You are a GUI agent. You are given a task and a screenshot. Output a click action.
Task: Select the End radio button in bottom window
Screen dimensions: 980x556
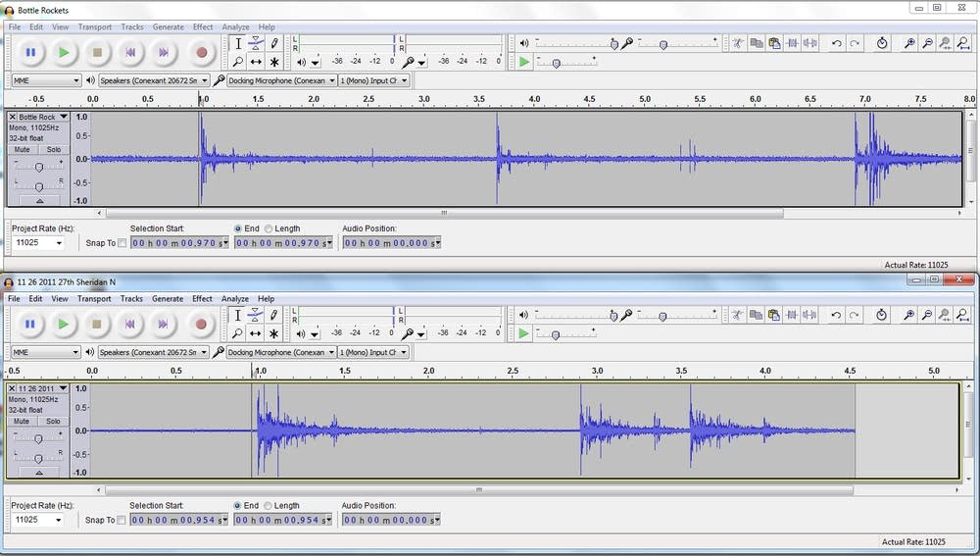pos(238,506)
